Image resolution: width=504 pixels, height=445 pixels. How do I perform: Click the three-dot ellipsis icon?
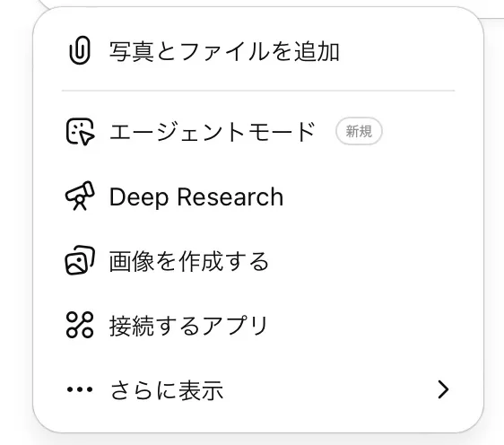coord(80,389)
